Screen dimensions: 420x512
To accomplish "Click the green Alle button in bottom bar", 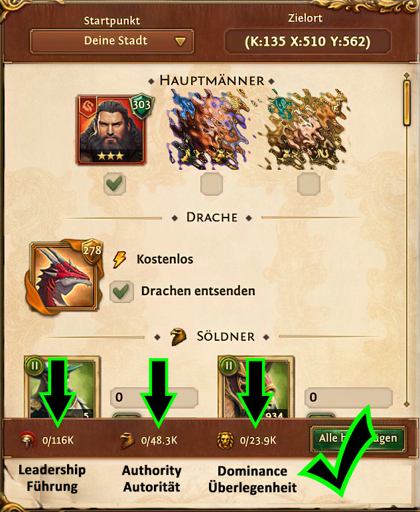I will (358, 438).
